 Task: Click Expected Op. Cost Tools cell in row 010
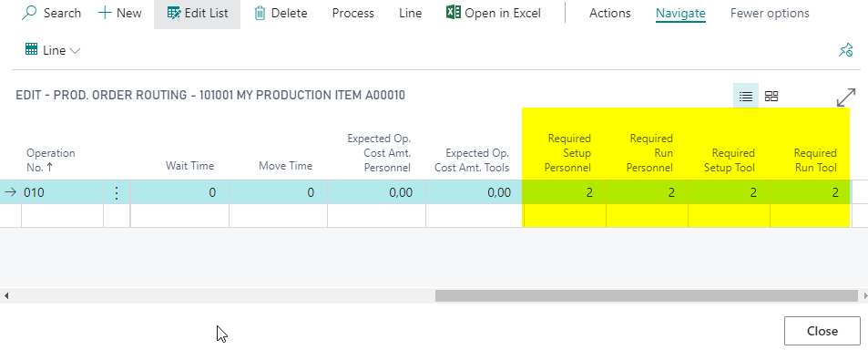pyautogui.click(x=475, y=192)
